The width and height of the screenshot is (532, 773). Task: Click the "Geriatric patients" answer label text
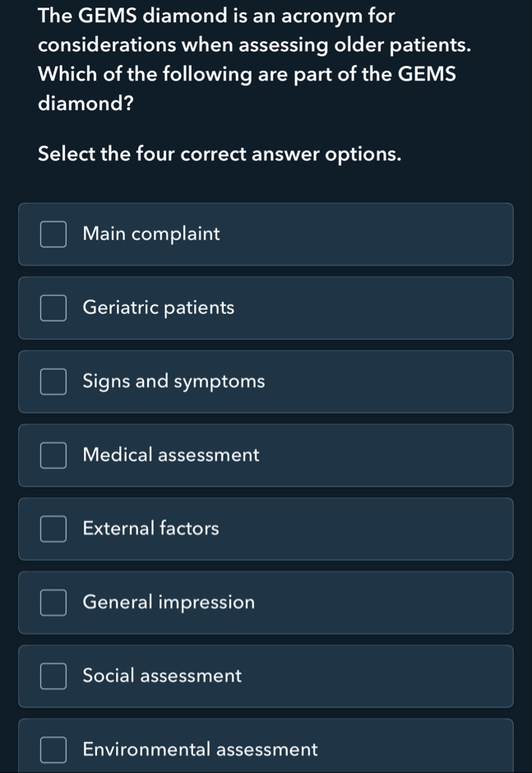click(159, 308)
